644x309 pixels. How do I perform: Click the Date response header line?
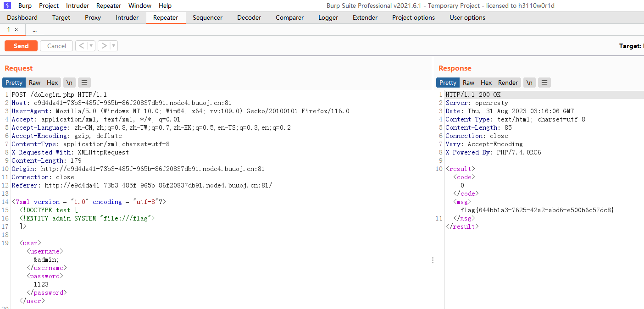[x=510, y=111]
